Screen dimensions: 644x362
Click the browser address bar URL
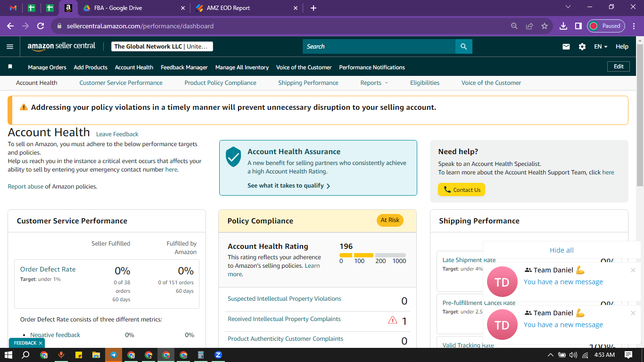[140, 26]
